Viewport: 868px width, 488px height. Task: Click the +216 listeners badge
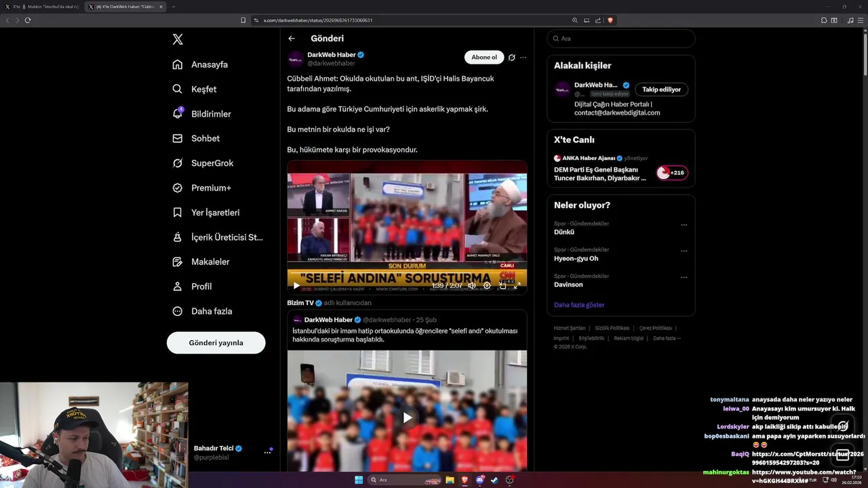672,173
